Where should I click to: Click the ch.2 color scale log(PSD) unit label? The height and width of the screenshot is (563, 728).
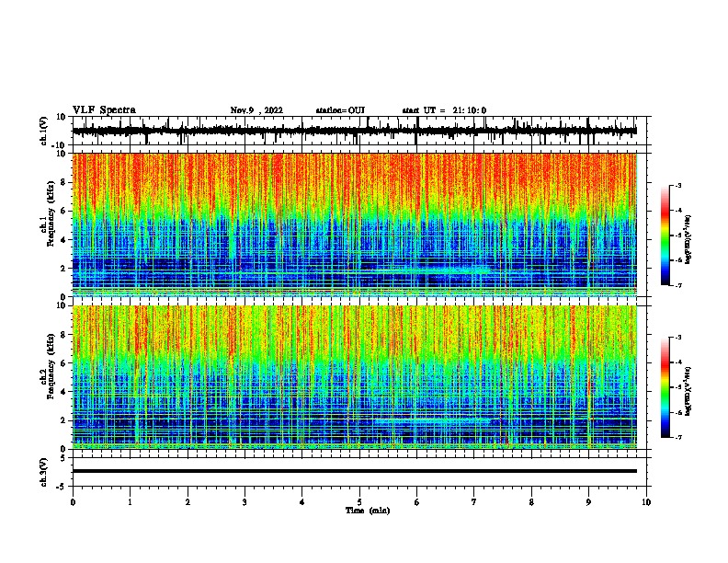688,391
